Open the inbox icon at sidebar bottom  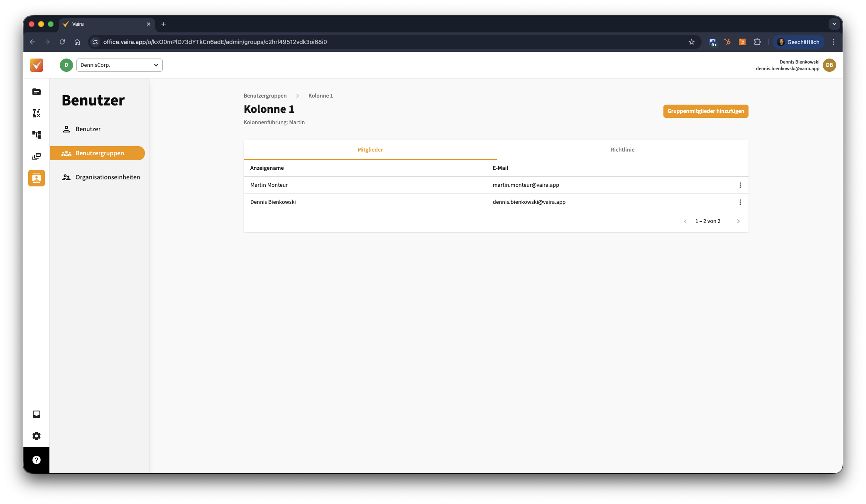[x=37, y=414]
